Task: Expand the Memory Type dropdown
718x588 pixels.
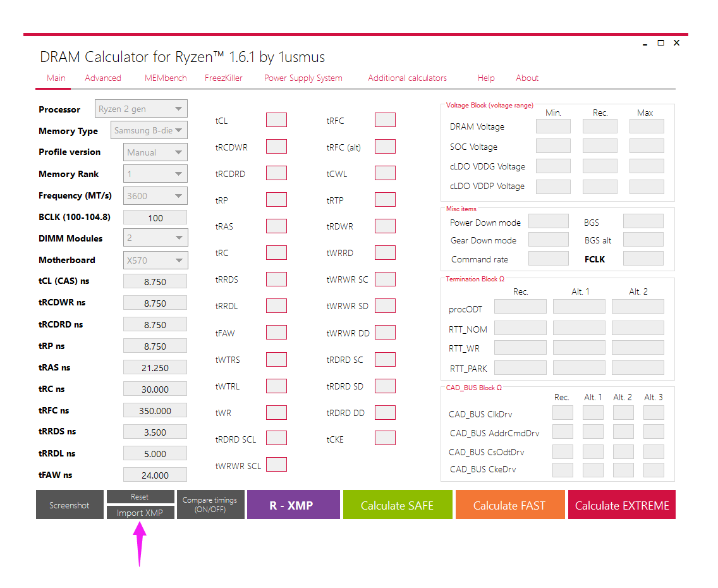Action: click(x=149, y=130)
